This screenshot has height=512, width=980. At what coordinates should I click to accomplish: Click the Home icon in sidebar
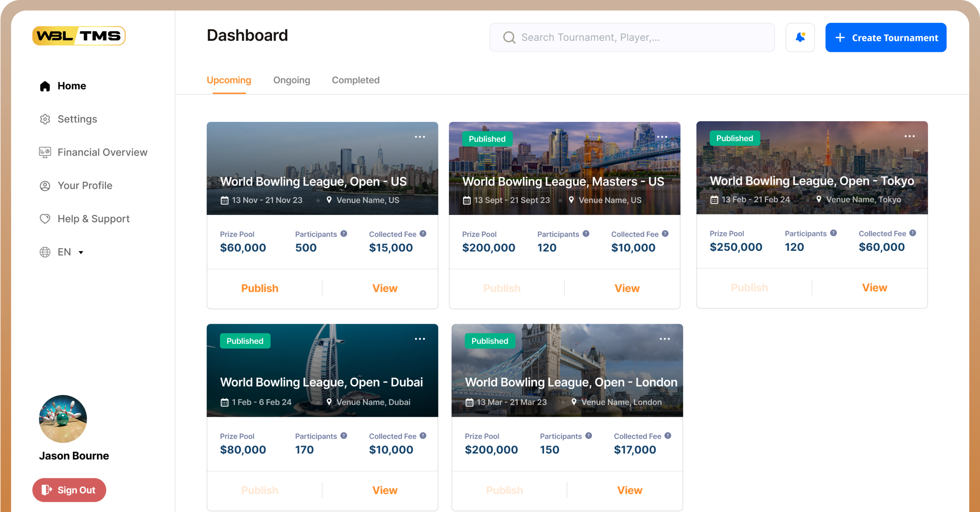click(x=45, y=86)
